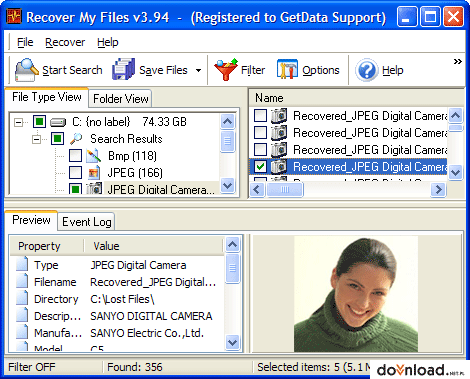The image size is (470, 379).
Task: Toggle the Search Results checkbox
Action: 57,138
